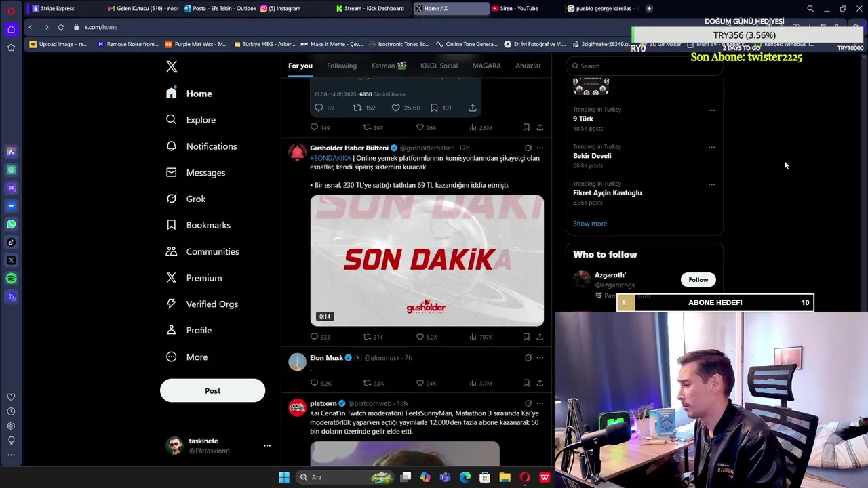Switch to the For you tab
Viewport: 868px width, 488px height.
[300, 66]
